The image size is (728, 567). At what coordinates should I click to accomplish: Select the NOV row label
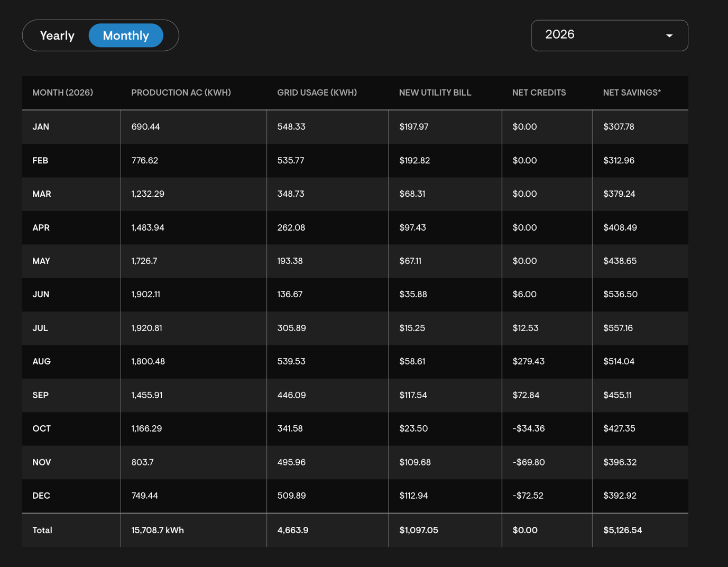(x=42, y=462)
